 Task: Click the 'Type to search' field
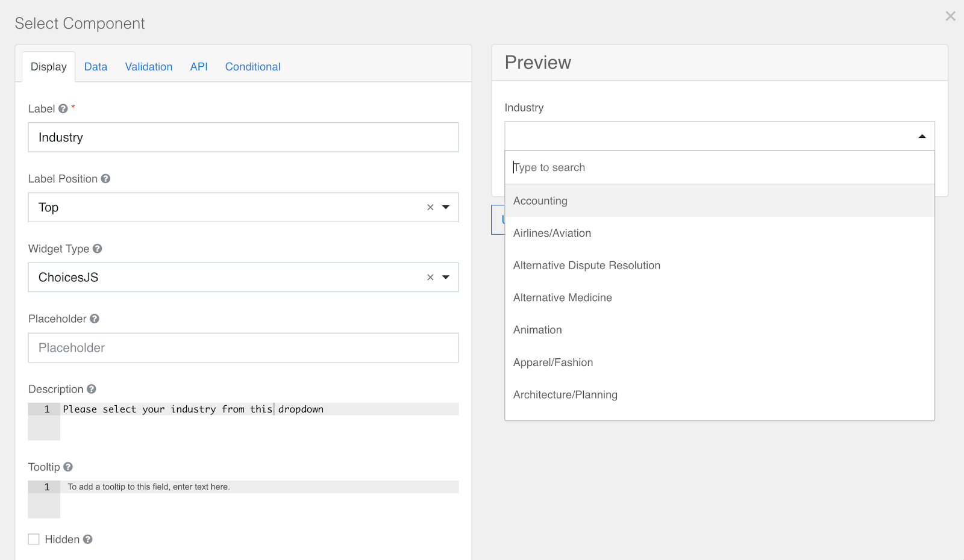[x=719, y=167]
